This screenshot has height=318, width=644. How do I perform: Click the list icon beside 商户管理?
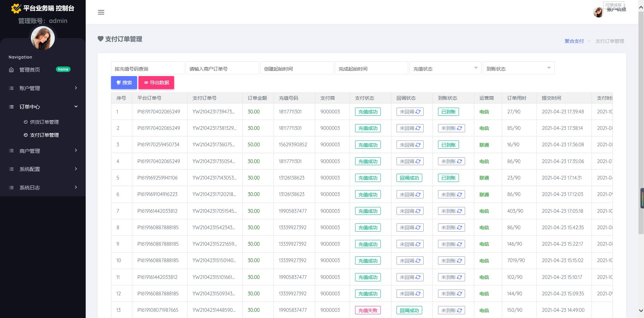[x=11, y=151]
